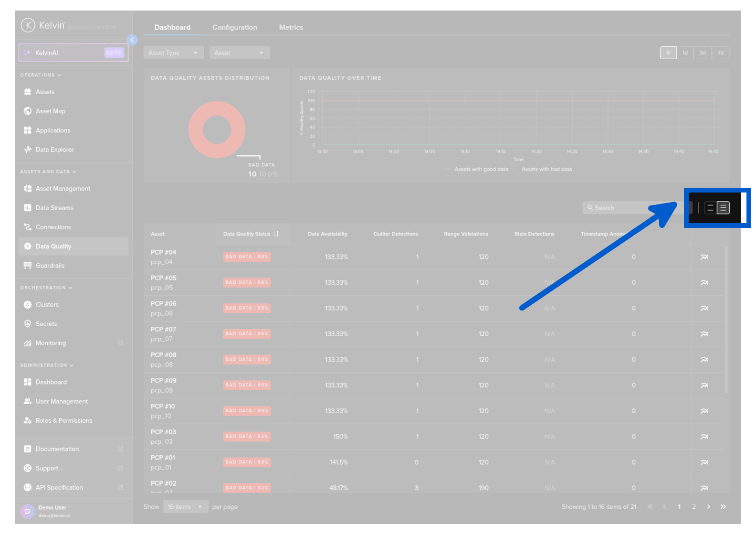Open Secrets shield icon in sidebar
The image size is (756, 535).
[x=28, y=324]
